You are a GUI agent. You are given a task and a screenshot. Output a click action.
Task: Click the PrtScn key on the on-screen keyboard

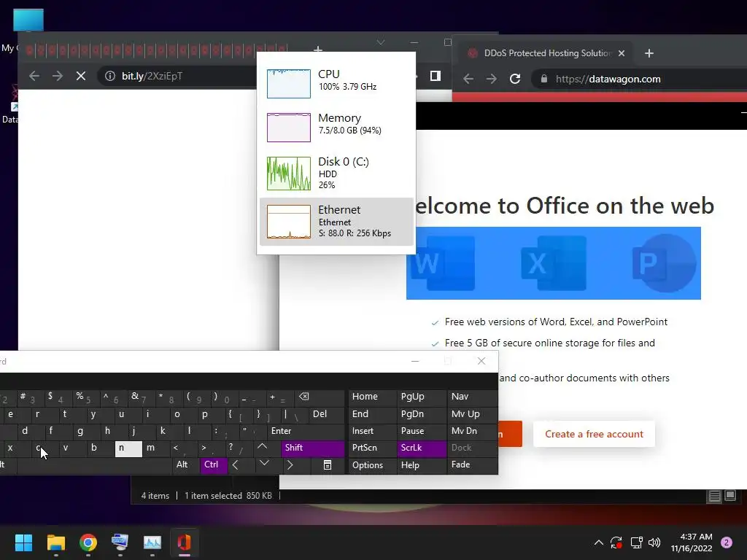(372, 448)
